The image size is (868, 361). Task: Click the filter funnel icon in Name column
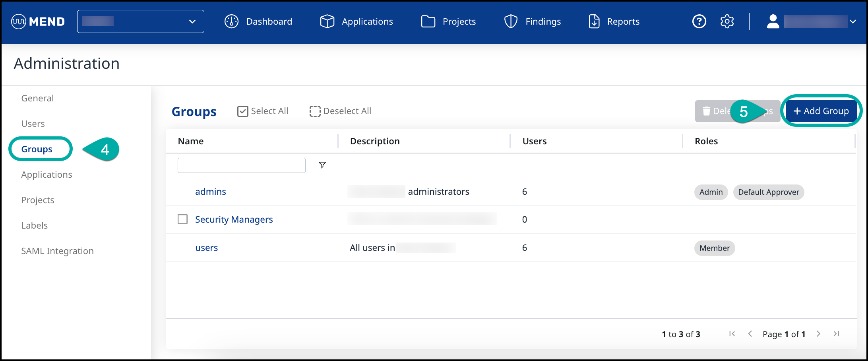pos(322,165)
